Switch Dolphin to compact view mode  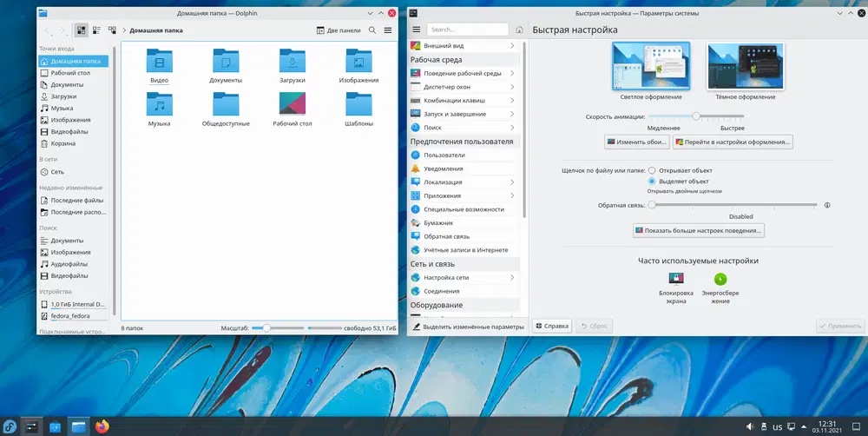pos(97,30)
